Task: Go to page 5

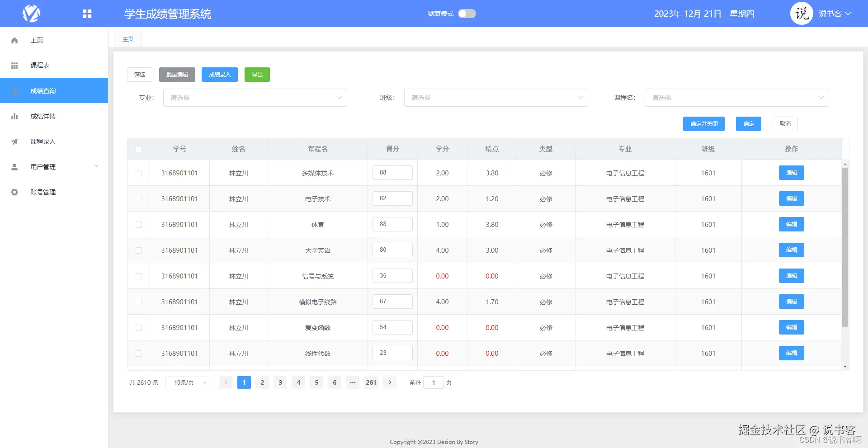Action: tap(316, 382)
